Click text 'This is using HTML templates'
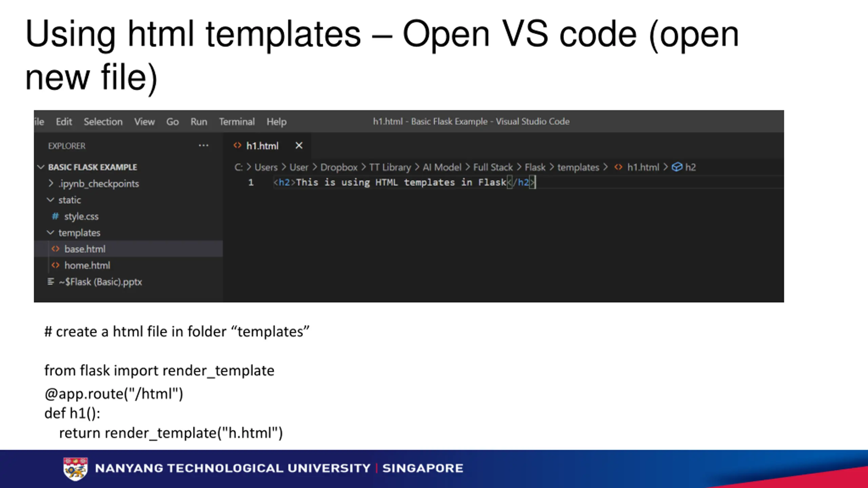The width and height of the screenshot is (868, 488). (375, 182)
